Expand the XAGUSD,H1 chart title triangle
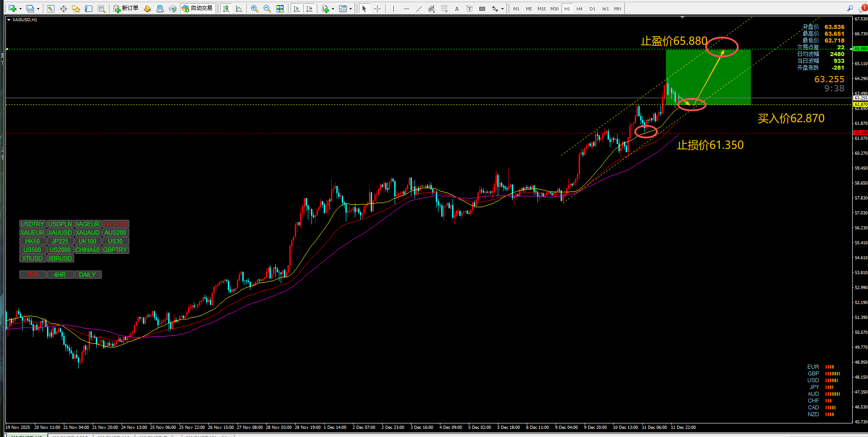 [9, 20]
